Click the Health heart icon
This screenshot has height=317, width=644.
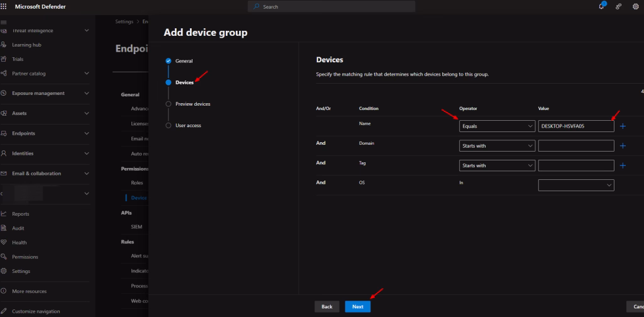point(4,243)
